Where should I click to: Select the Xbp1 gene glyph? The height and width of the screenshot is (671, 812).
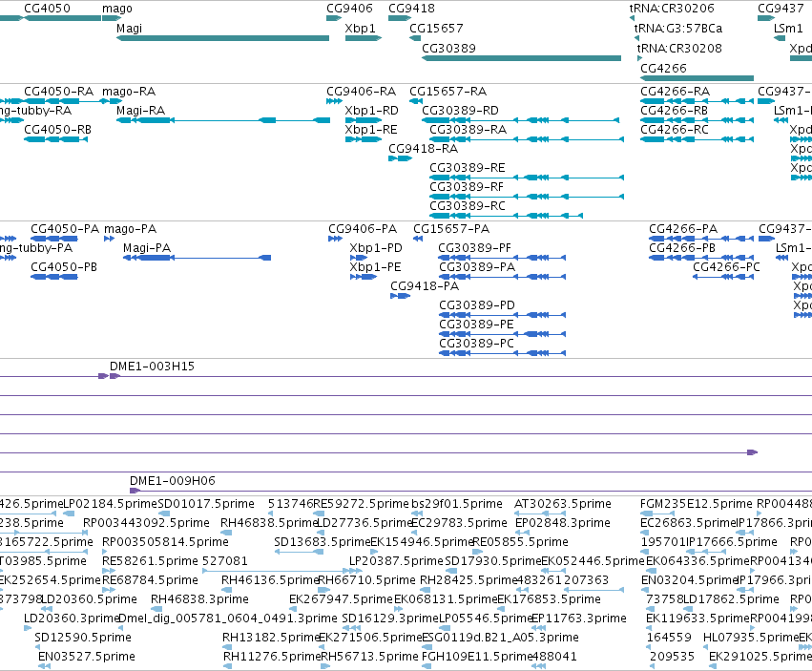364,38
